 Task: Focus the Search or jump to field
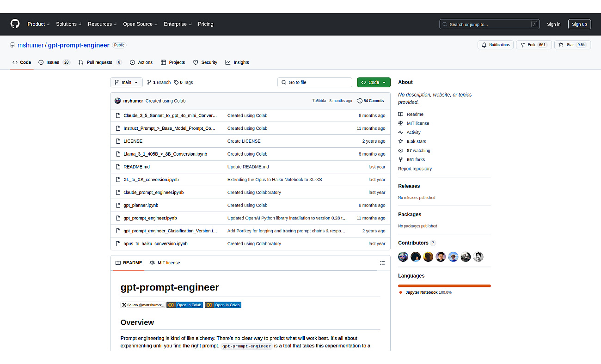[490, 24]
